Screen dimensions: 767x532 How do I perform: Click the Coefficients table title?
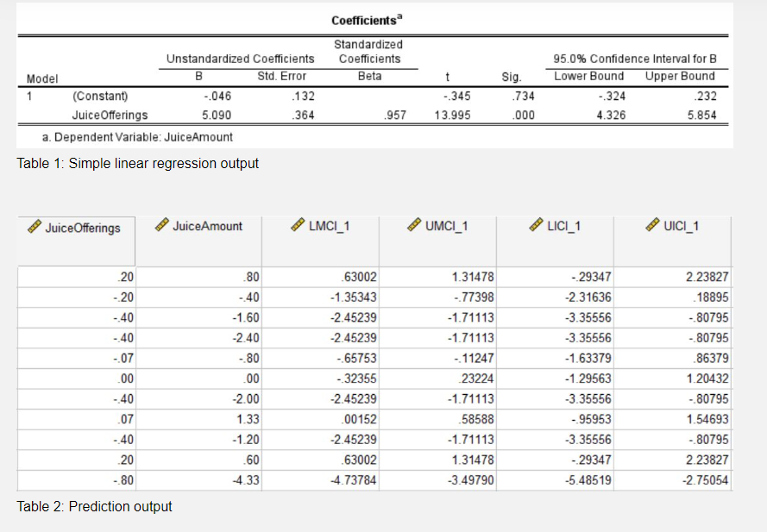[367, 20]
